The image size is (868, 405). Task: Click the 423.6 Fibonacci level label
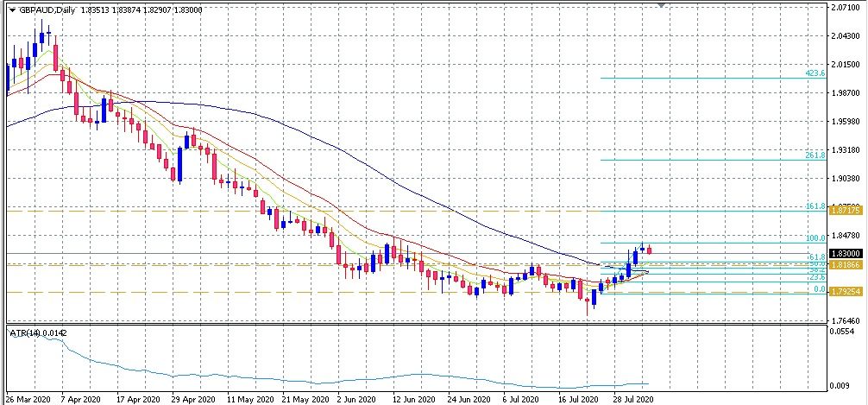point(815,73)
